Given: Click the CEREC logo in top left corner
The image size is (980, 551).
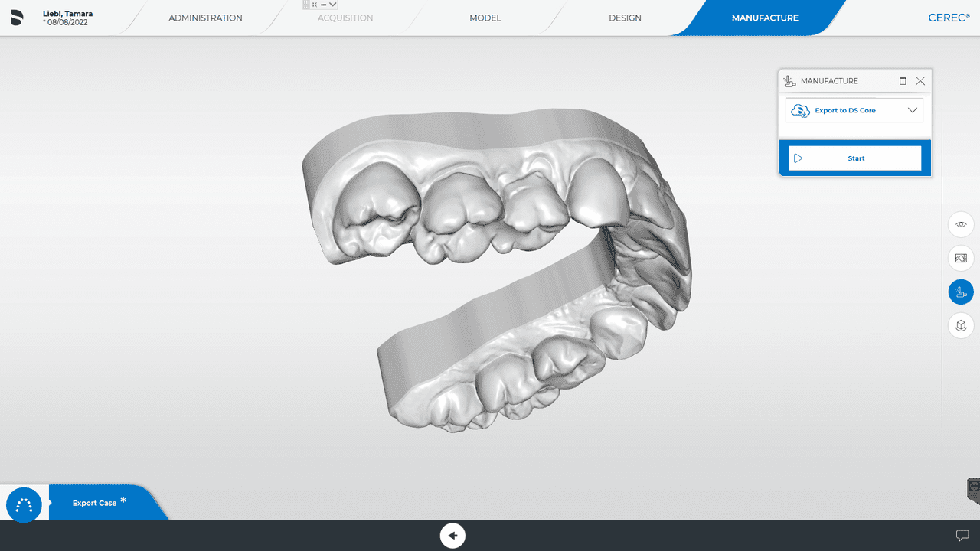Looking at the screenshot, I should (16, 17).
